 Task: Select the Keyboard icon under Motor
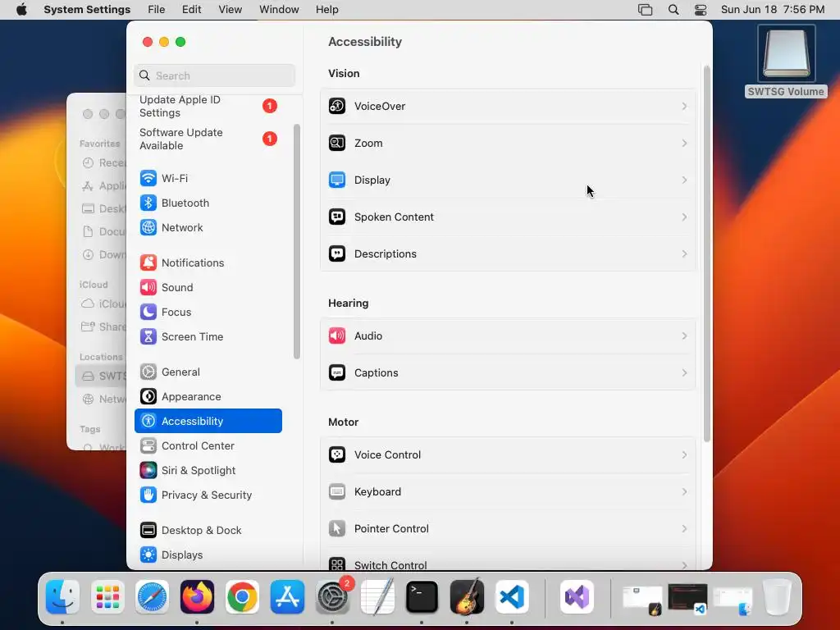tap(337, 492)
